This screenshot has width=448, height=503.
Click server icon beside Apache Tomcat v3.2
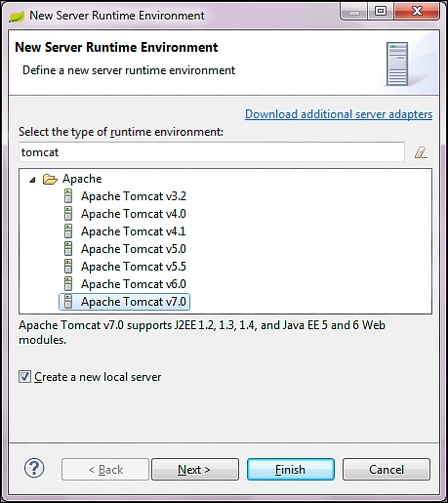coord(68,196)
